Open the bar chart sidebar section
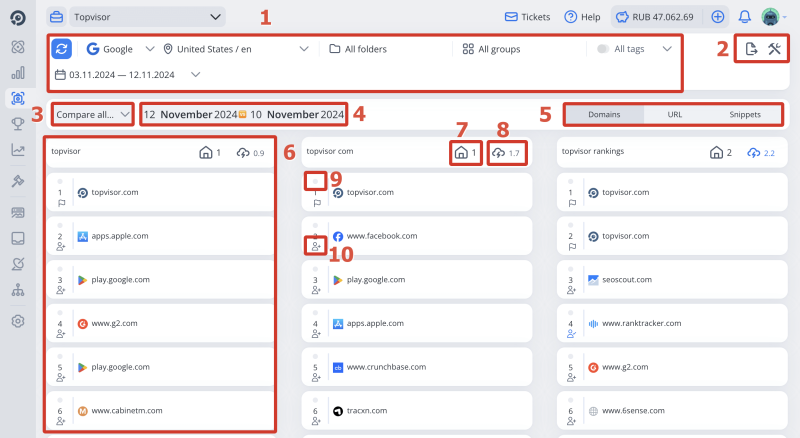This screenshot has width=800, height=438. pos(18,72)
